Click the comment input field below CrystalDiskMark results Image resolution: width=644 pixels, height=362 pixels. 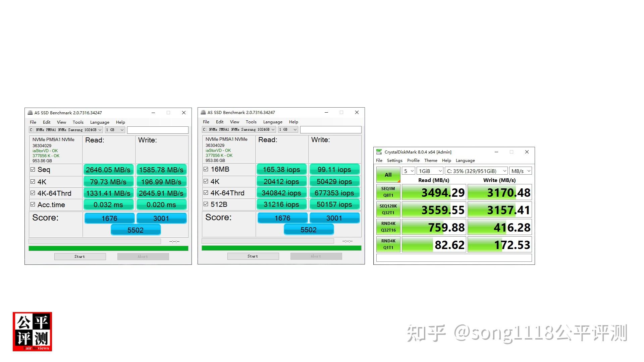pos(453,257)
